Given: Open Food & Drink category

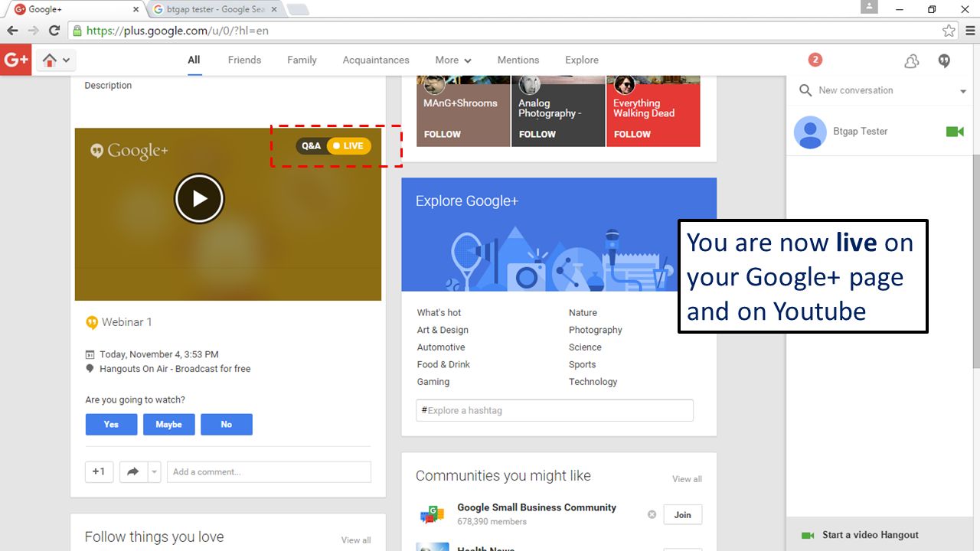Looking at the screenshot, I should tap(443, 365).
